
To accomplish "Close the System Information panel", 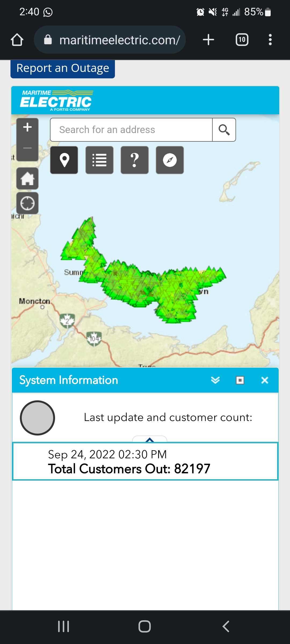I will click(265, 380).
